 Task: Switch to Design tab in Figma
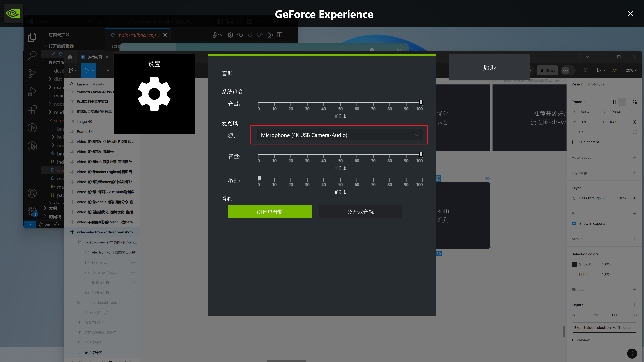click(x=577, y=84)
